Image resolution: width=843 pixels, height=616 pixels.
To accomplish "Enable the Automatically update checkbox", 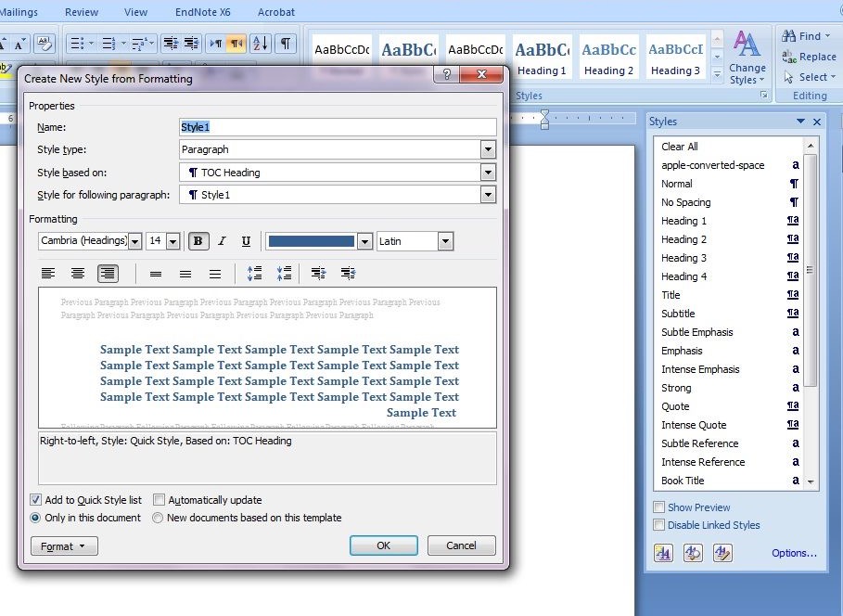I will tap(160, 500).
